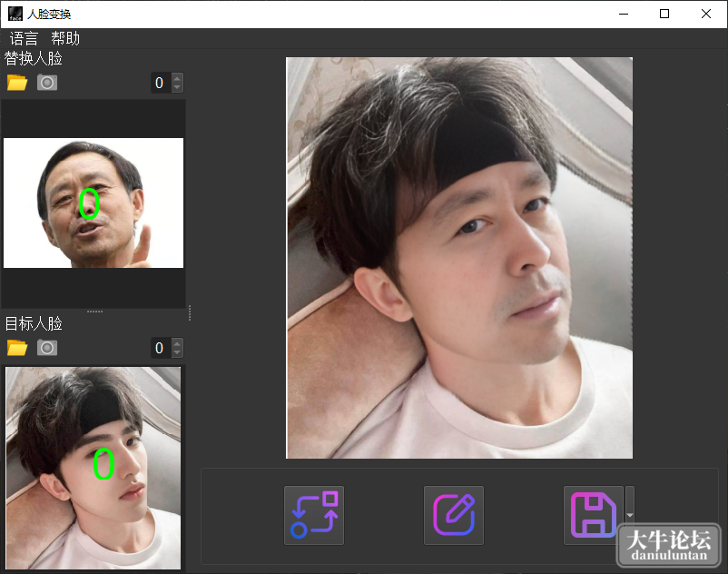Click the face swap button

click(x=314, y=515)
